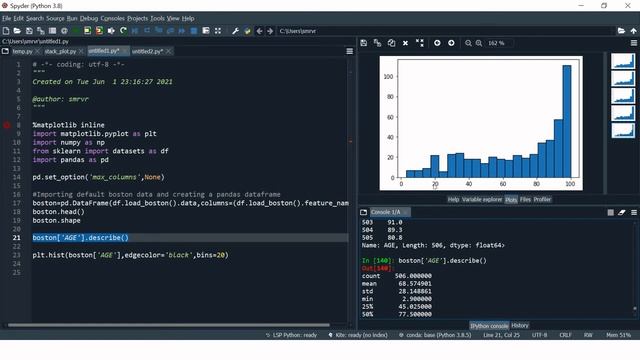
Task: Run selection or current line icon
Action: [111, 31]
